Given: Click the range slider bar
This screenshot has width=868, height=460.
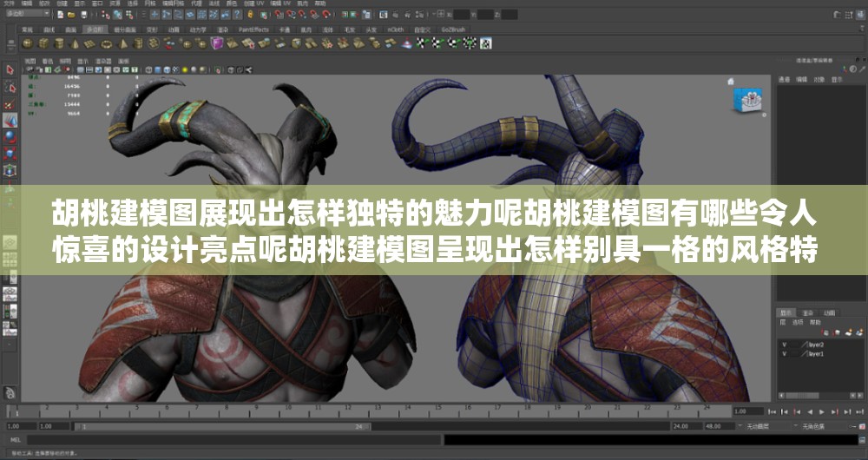Looking at the screenshot, I should pos(222,427).
